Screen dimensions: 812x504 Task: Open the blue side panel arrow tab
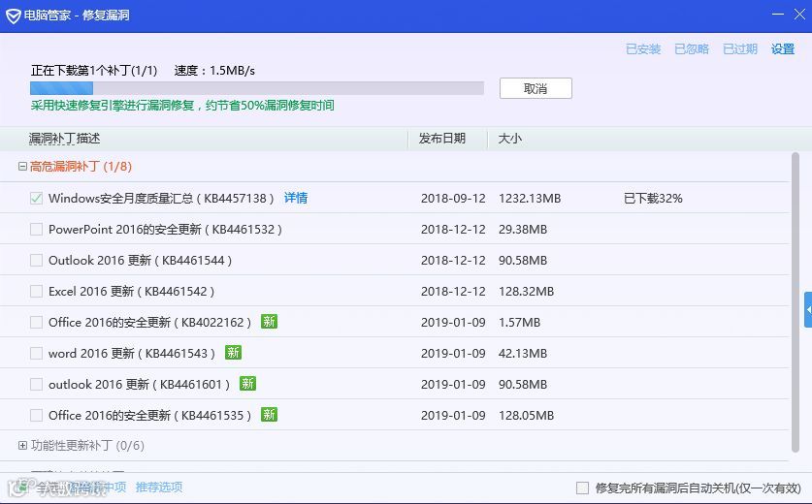(x=808, y=309)
